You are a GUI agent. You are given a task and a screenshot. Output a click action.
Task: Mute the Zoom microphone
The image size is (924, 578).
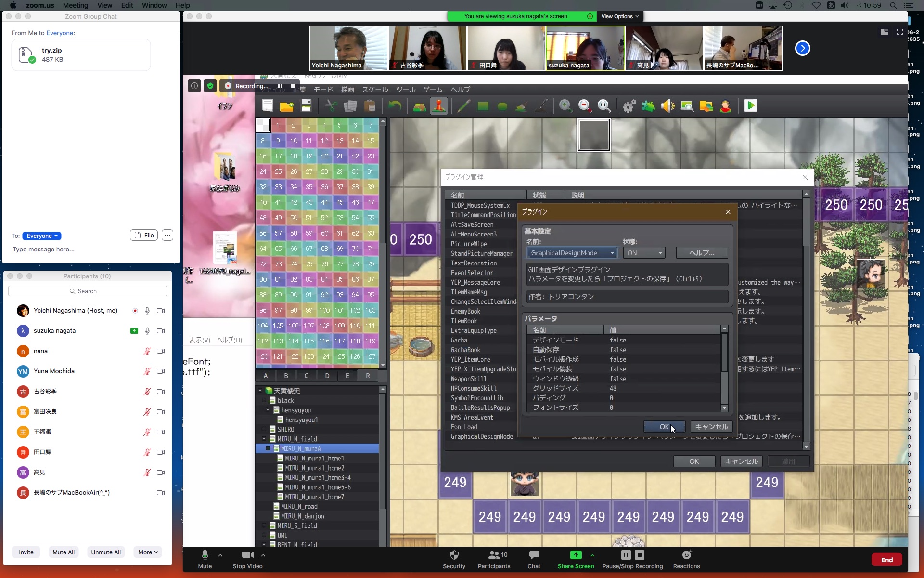pos(205,559)
